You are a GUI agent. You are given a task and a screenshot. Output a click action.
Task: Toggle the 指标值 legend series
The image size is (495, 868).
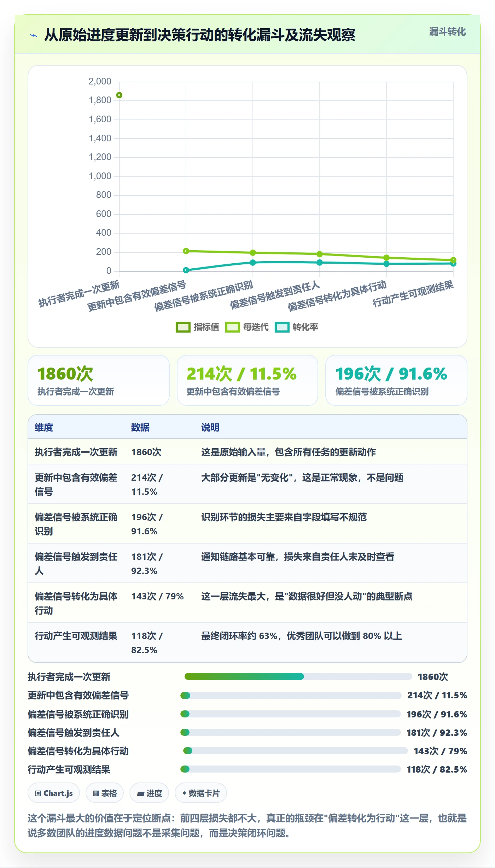click(197, 327)
